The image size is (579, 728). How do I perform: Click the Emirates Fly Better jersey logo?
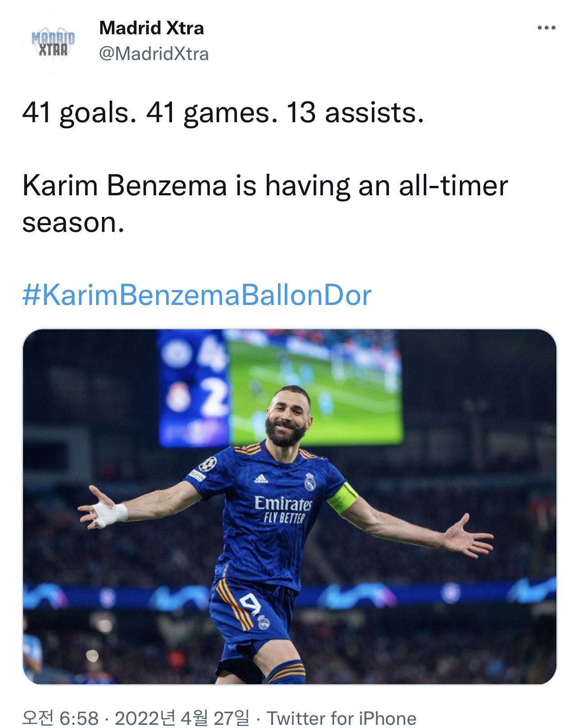(x=283, y=509)
